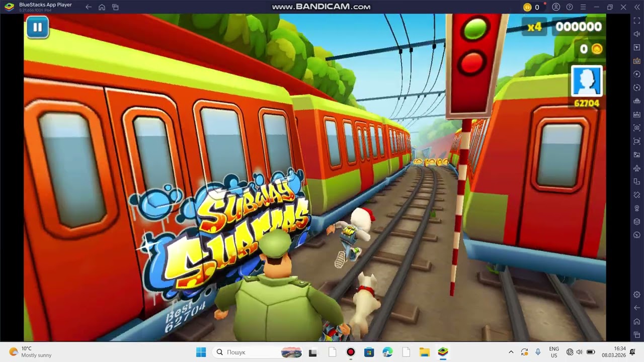Take a screenshot using the side toolbar icon
This screenshot has height=362, width=644.
637,128
